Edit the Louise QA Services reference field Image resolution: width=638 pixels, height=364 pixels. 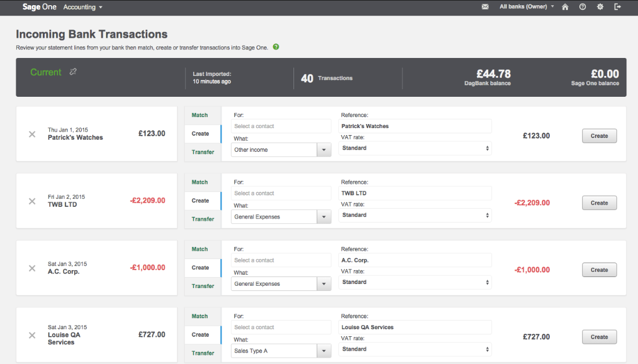(x=415, y=327)
